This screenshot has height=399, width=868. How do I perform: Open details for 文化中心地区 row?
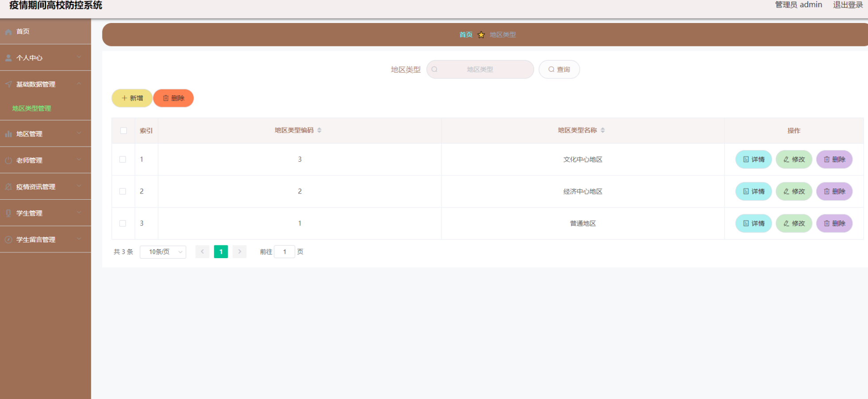coord(754,159)
